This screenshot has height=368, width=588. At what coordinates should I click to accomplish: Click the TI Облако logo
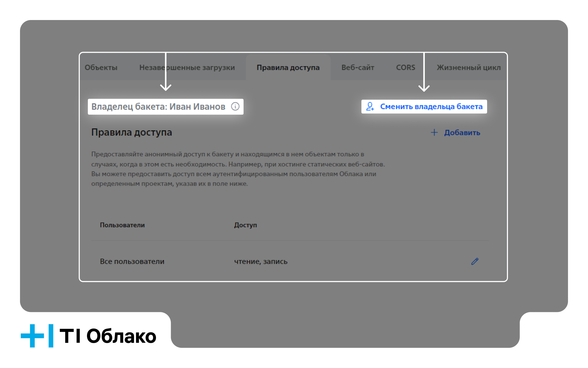88,336
